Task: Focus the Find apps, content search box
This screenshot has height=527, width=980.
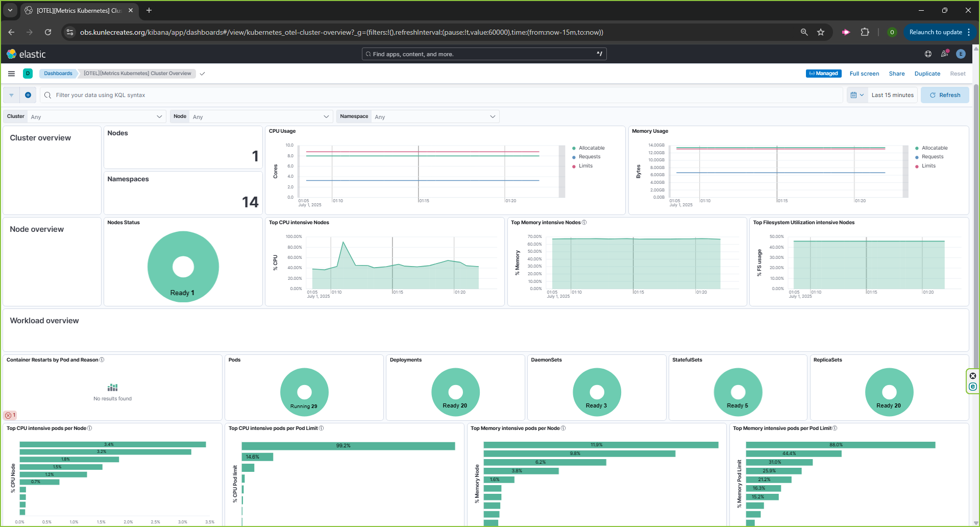Action: click(484, 54)
